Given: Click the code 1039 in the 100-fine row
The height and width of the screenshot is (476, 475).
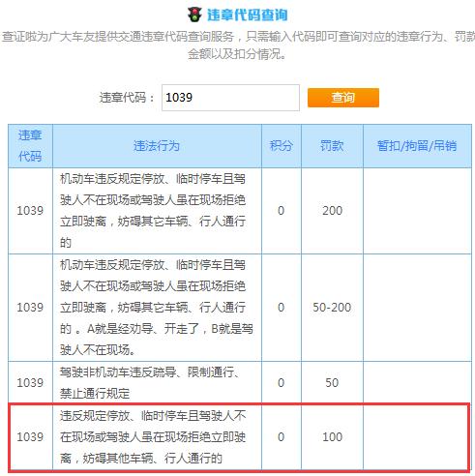Looking at the screenshot, I should tap(30, 437).
